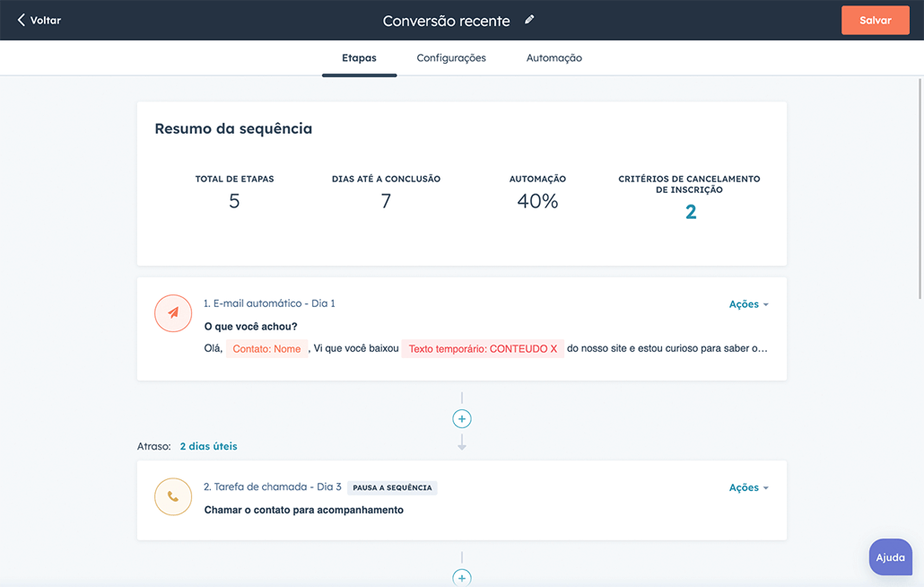The width and height of the screenshot is (924, 587).
Task: Switch to the Configurações tab
Action: pos(450,57)
